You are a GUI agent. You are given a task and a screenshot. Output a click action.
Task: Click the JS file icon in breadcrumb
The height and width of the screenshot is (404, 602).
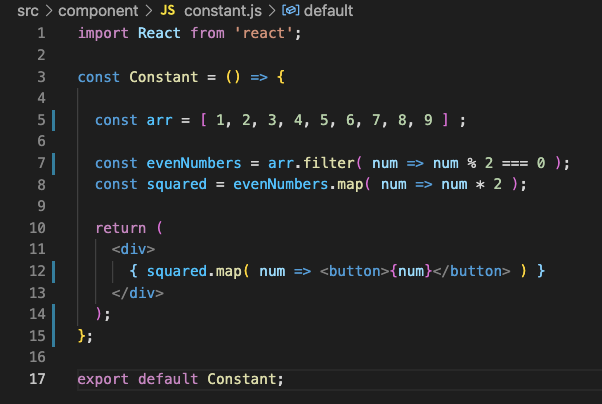click(167, 10)
